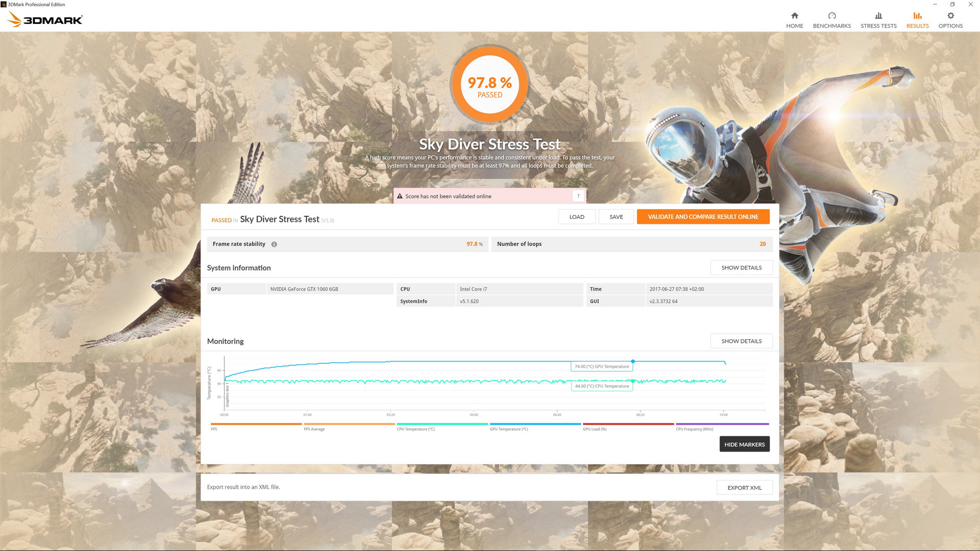Viewport: 980px width, 551px height.
Task: Open the Benchmarks gauge icon
Action: (831, 16)
